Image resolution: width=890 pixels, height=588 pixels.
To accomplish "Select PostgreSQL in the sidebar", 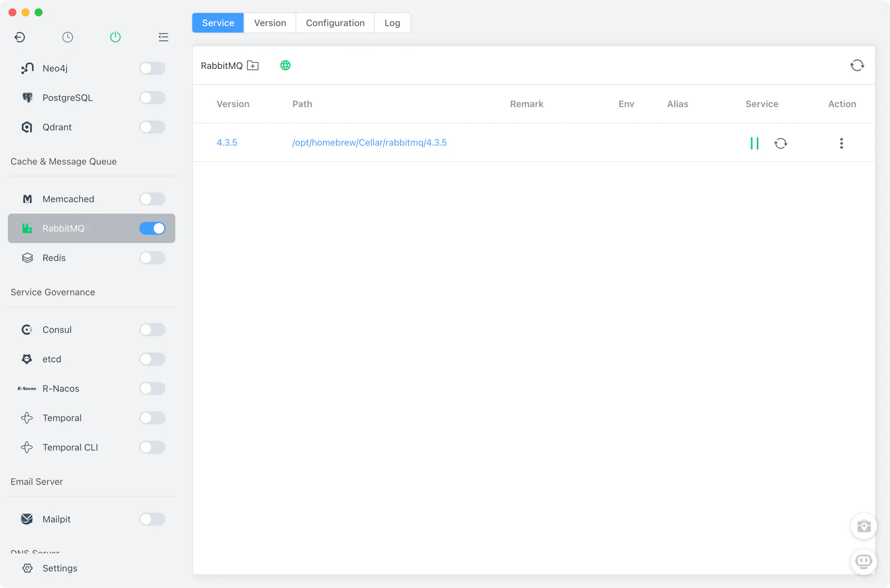I will [x=91, y=98].
